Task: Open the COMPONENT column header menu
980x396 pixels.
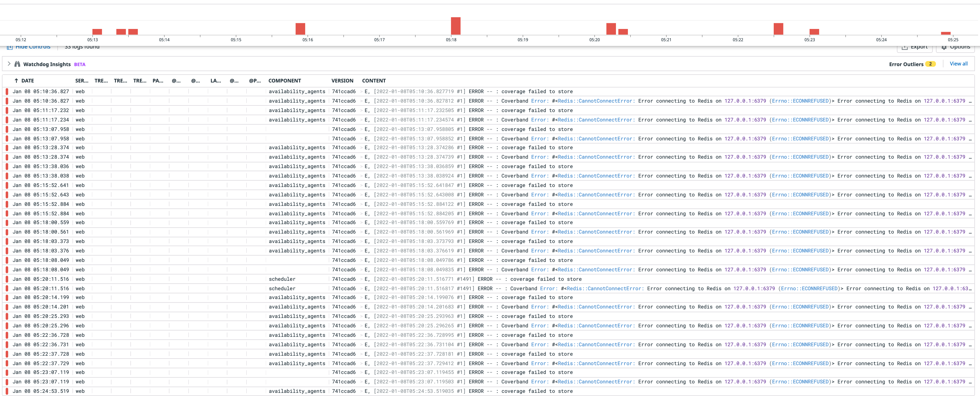Action: [285, 80]
